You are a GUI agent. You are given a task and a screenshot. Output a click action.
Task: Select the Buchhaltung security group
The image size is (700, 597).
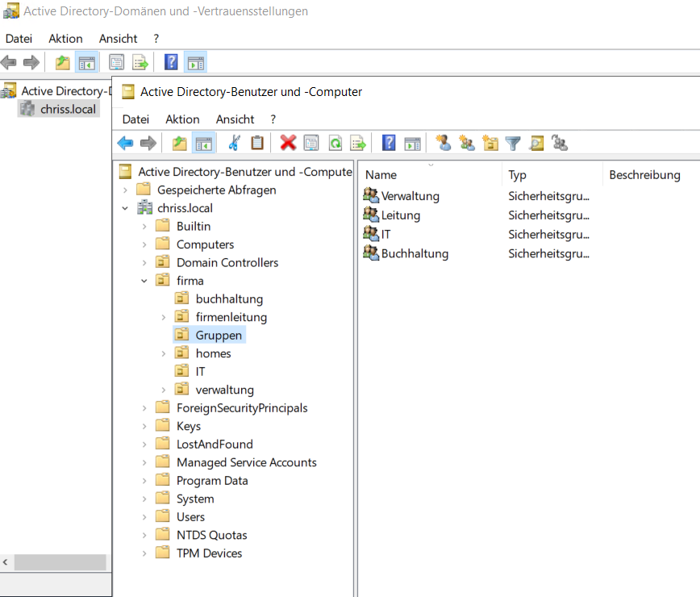coord(415,253)
